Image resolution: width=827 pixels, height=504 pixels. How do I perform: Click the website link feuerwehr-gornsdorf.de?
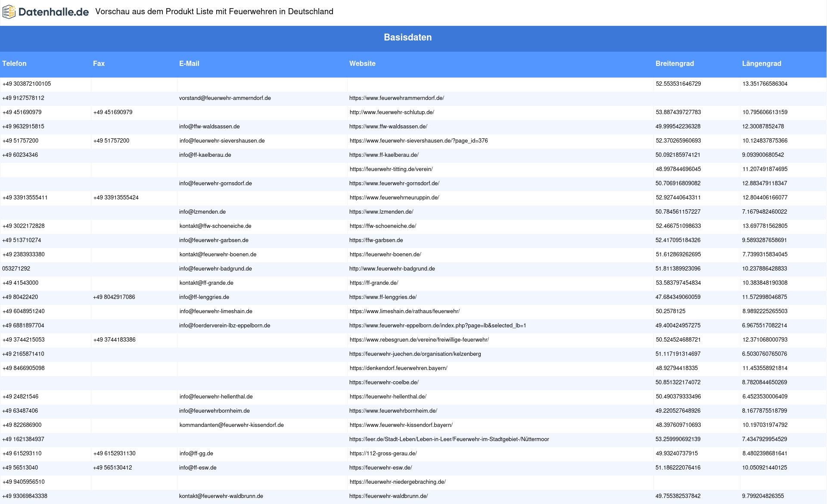[394, 184]
